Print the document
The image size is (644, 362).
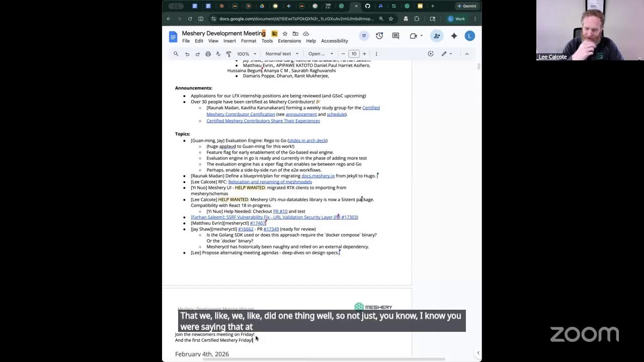208,54
